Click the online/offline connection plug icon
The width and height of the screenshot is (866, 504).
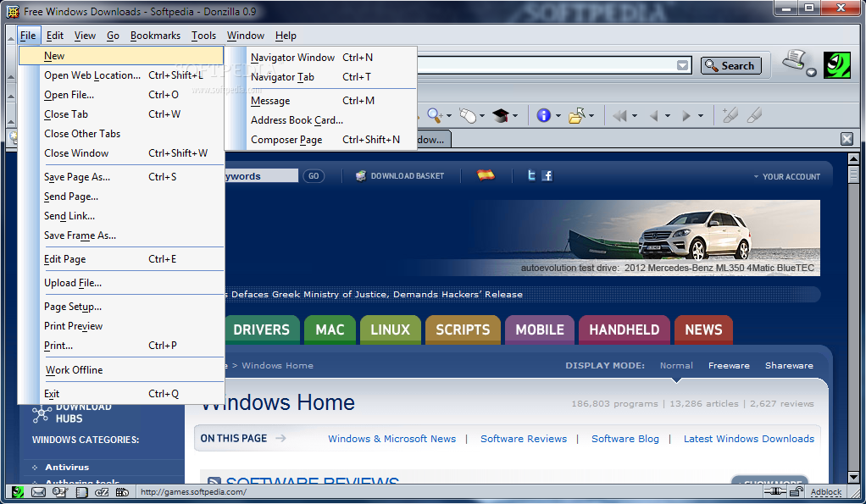point(774,491)
